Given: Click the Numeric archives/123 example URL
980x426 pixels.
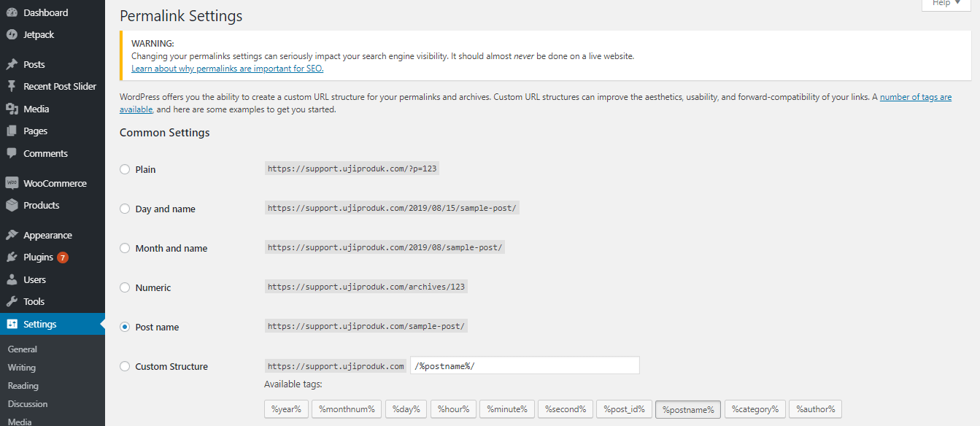Looking at the screenshot, I should click(x=366, y=287).
